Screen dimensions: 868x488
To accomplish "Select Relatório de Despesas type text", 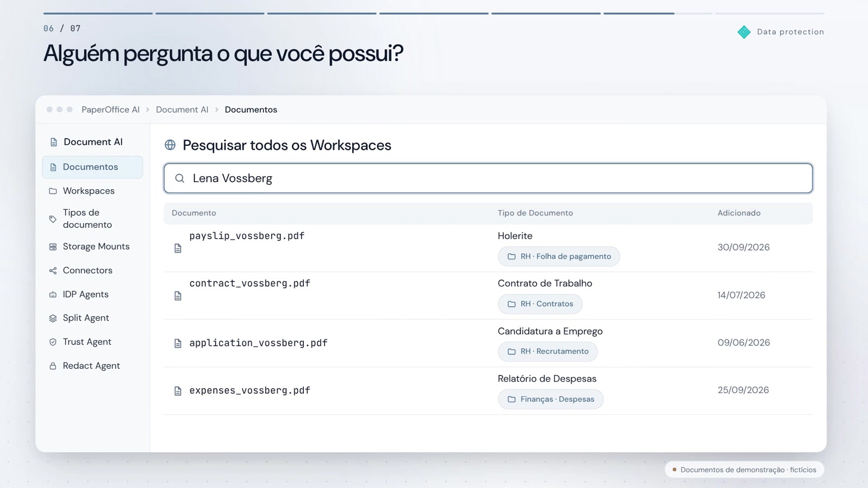I will (x=547, y=379).
